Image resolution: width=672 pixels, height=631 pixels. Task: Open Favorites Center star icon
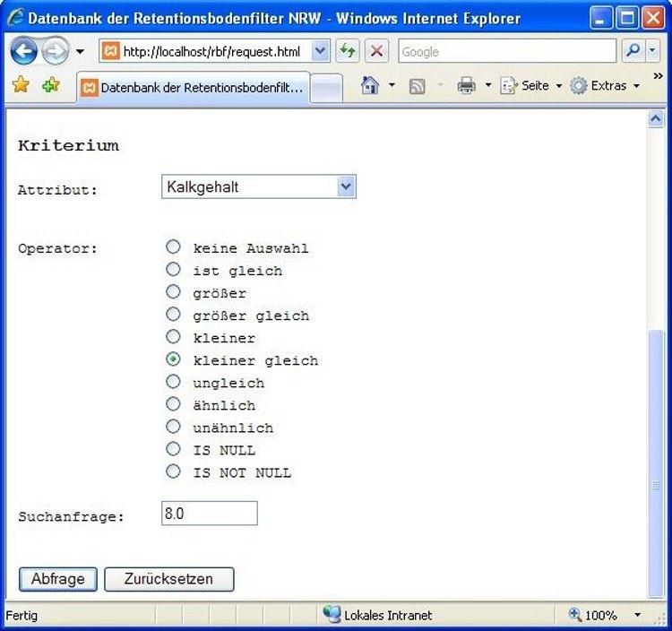click(21, 85)
